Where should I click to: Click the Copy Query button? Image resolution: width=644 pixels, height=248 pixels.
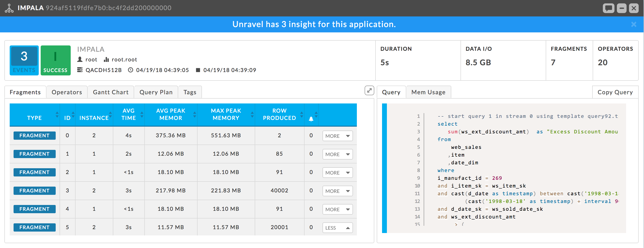(615, 92)
